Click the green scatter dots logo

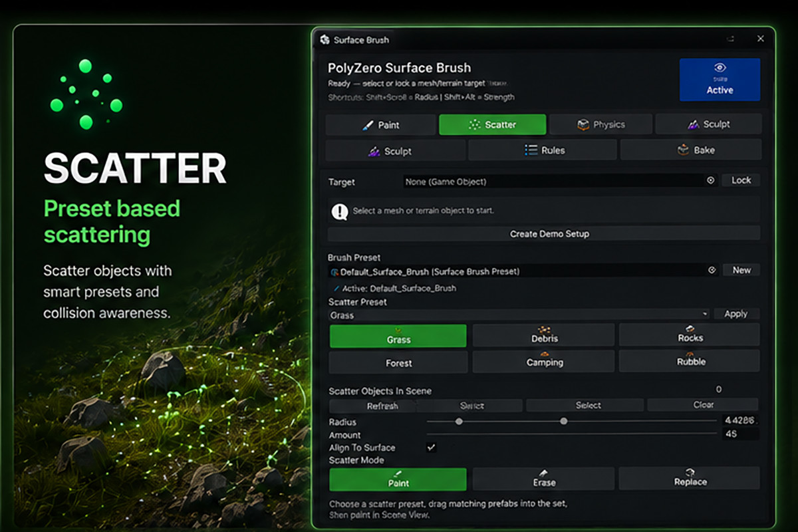point(86,94)
